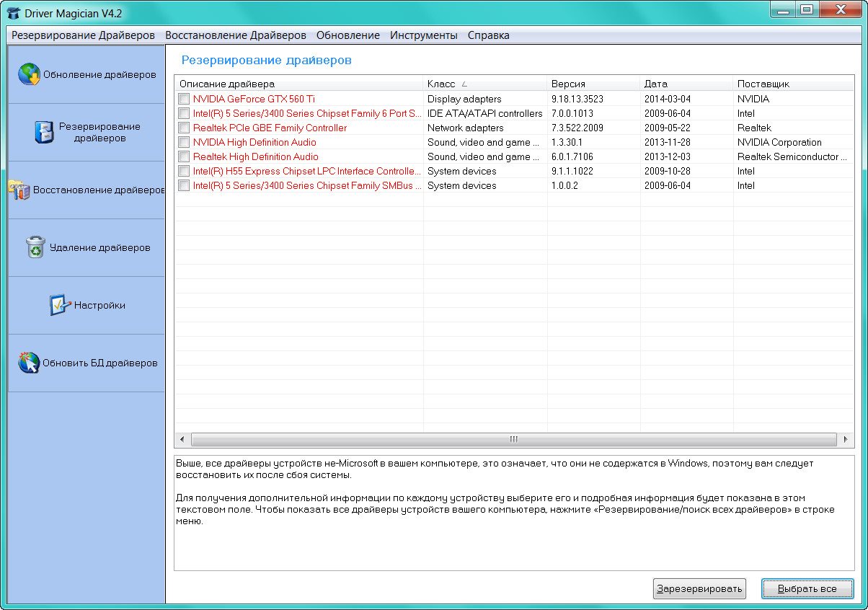Screen dimensions: 868x610
Task: Click inside the driver information text box
Action: 514,512
